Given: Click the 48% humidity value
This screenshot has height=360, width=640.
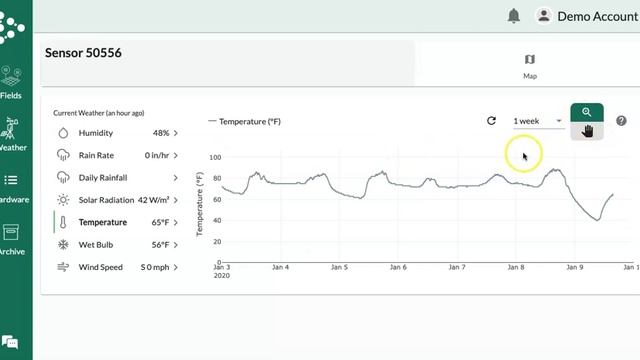Looking at the screenshot, I should click(161, 133).
